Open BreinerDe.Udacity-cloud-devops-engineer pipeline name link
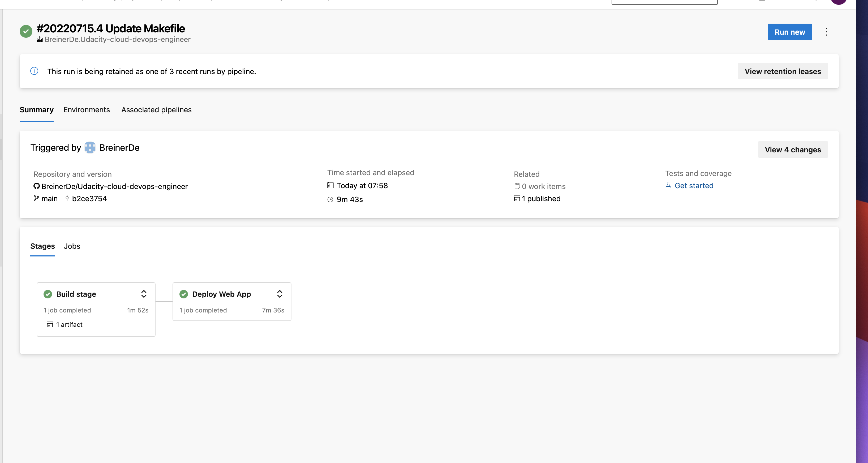Image resolution: width=868 pixels, height=463 pixels. click(x=118, y=40)
